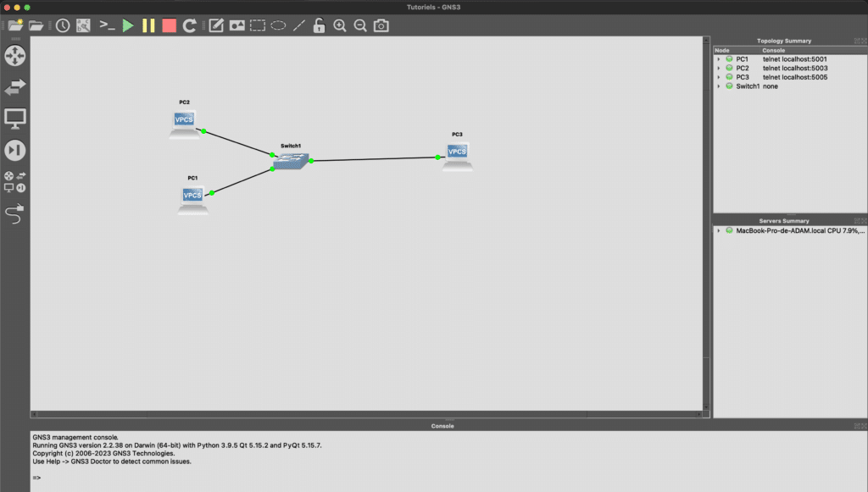Select the draw rectangle tool
This screenshot has width=868, height=492.
(258, 25)
